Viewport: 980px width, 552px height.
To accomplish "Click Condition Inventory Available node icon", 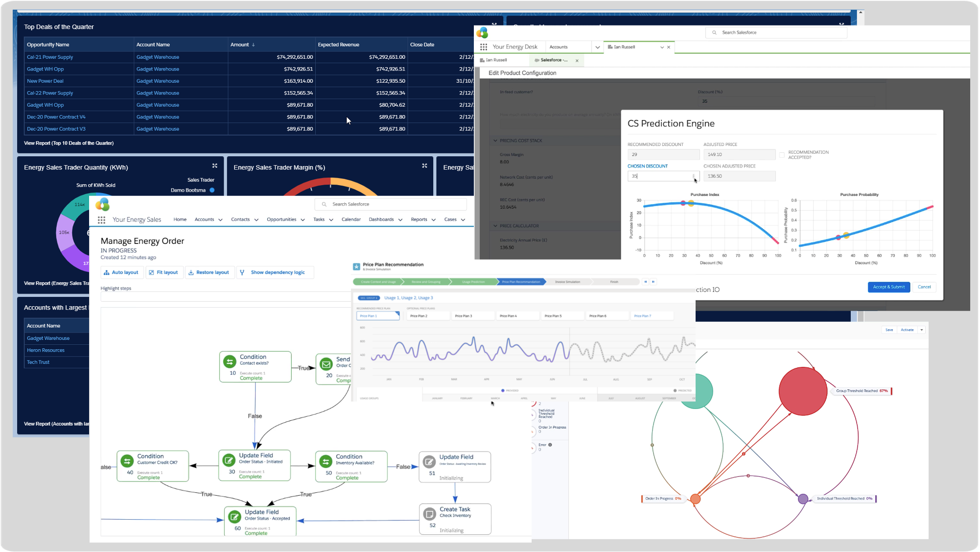I will click(326, 461).
